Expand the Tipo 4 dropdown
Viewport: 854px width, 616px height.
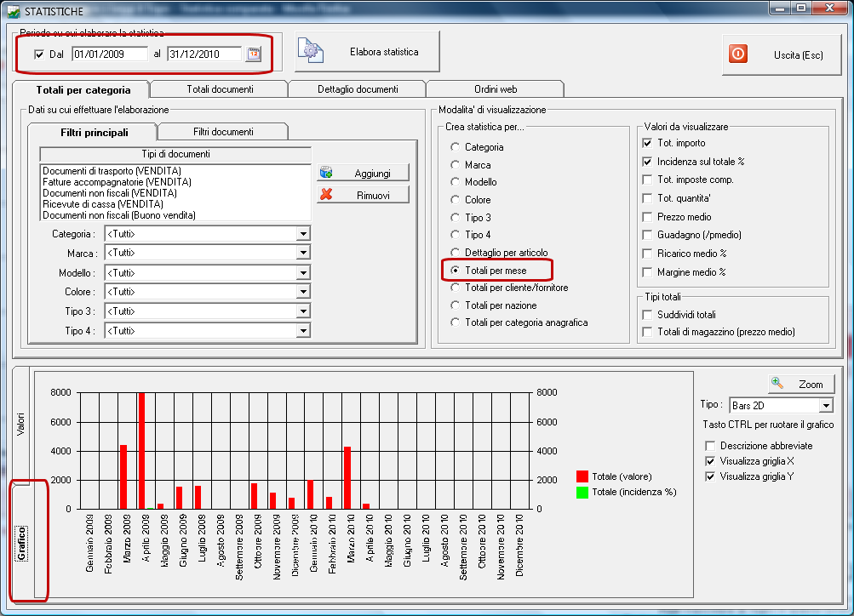pos(303,331)
